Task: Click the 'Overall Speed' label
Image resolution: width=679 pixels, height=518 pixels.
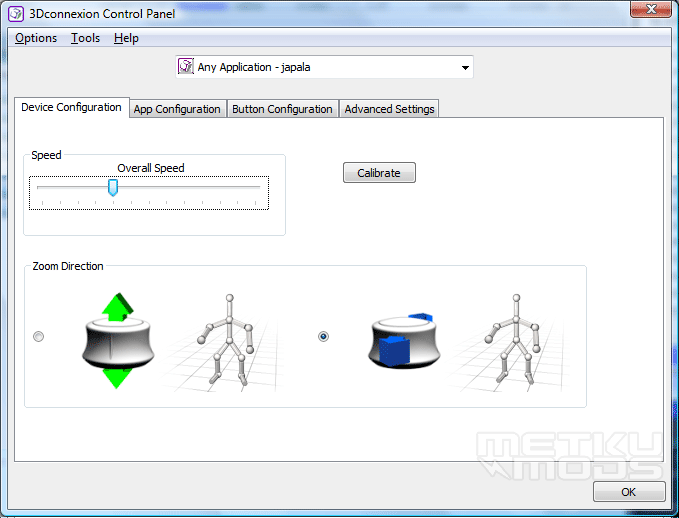Action: [151, 168]
